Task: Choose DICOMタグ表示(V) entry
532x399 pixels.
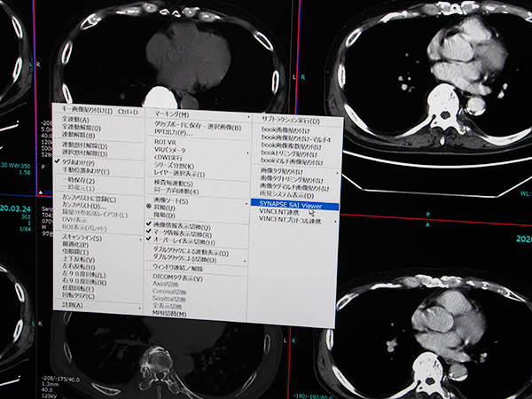Action: 177,280
